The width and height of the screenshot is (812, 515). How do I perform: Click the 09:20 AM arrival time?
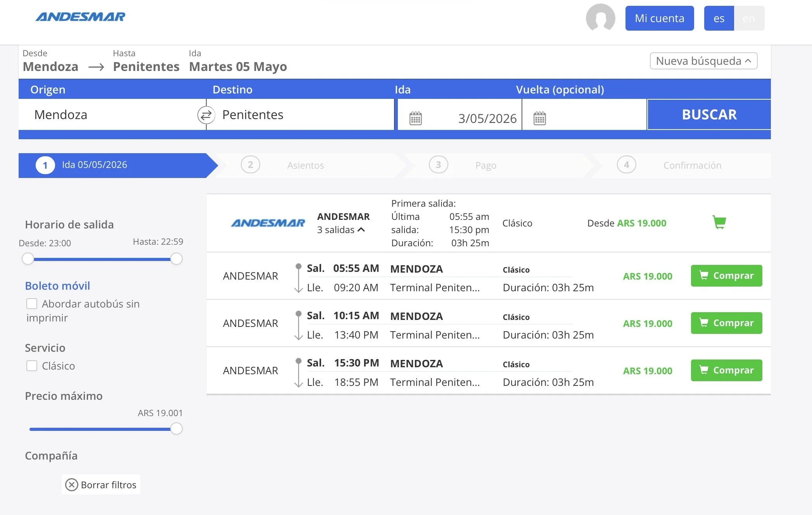pyautogui.click(x=356, y=287)
